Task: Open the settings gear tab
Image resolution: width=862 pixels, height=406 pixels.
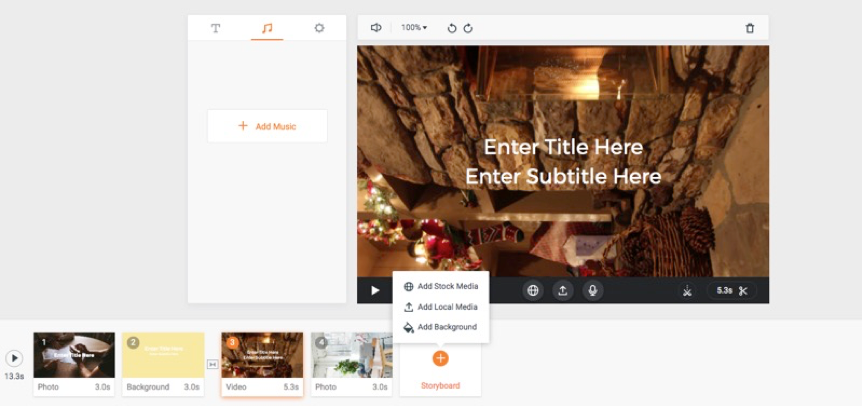Action: pos(319,28)
